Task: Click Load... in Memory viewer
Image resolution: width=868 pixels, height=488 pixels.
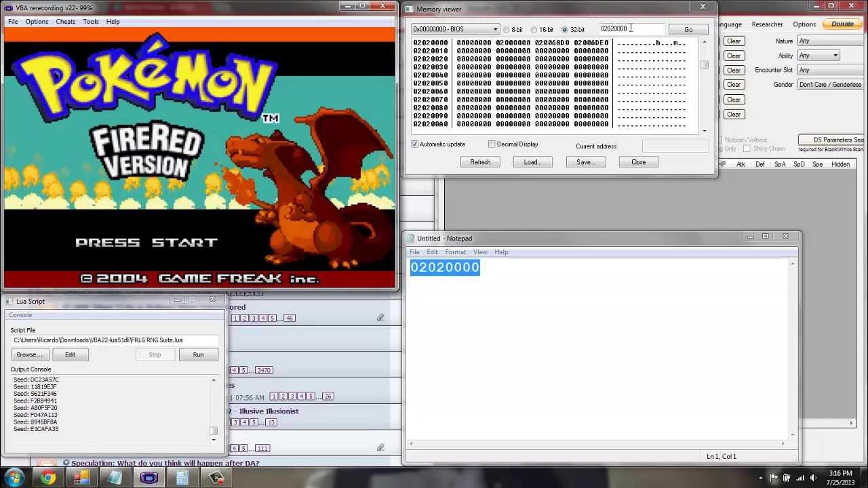Action: coord(533,162)
